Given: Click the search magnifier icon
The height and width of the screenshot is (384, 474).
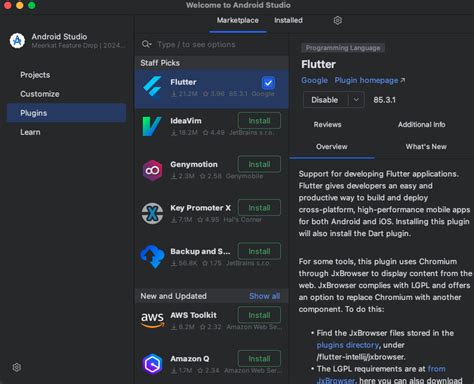Looking at the screenshot, I should click(146, 44).
